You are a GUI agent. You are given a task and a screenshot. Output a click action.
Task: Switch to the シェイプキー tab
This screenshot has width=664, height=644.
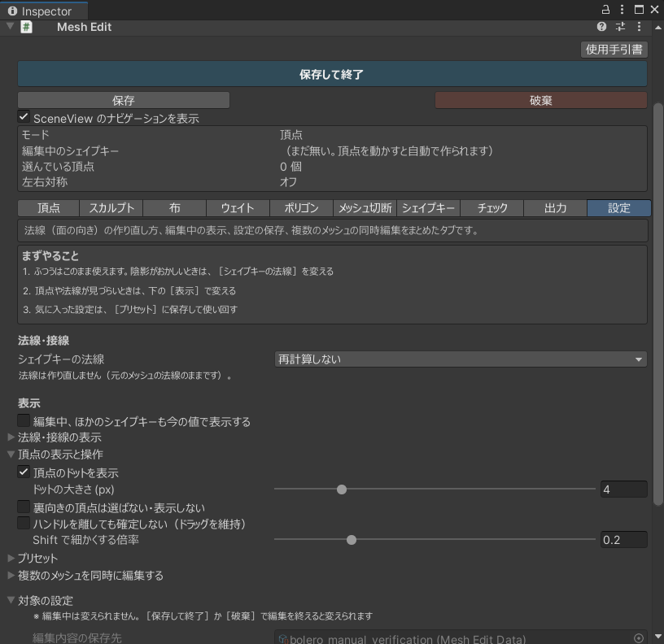[x=429, y=208]
